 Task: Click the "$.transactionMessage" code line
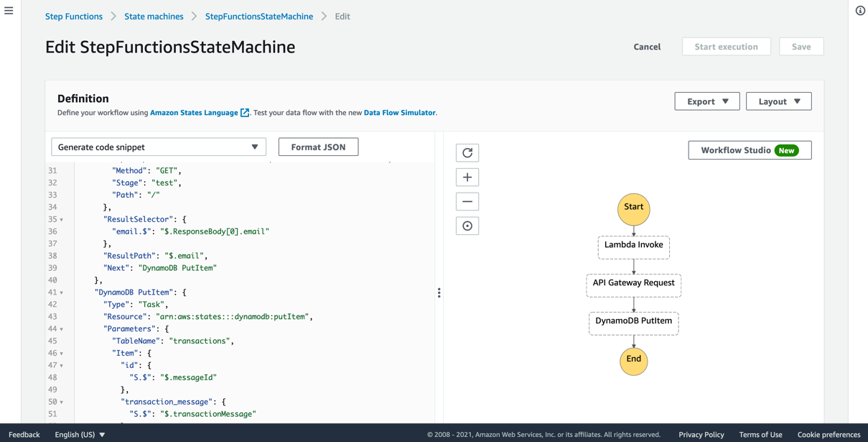[192, 415]
